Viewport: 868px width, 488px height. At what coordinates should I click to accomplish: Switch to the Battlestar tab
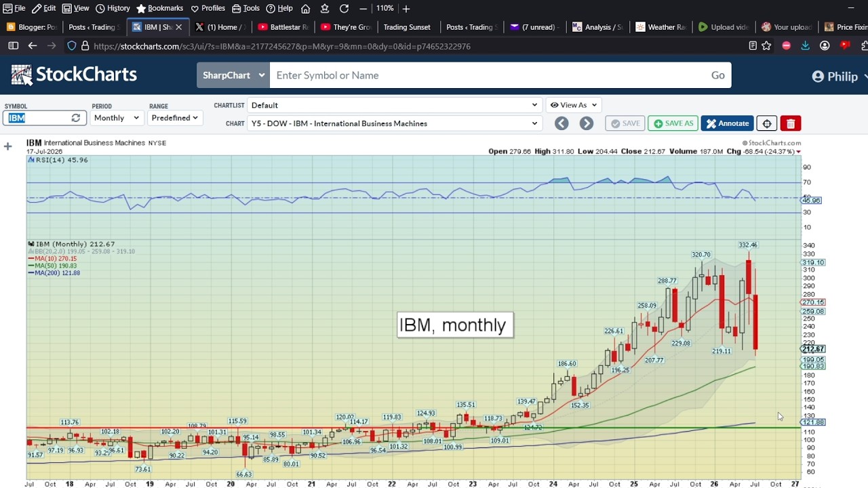(x=283, y=27)
